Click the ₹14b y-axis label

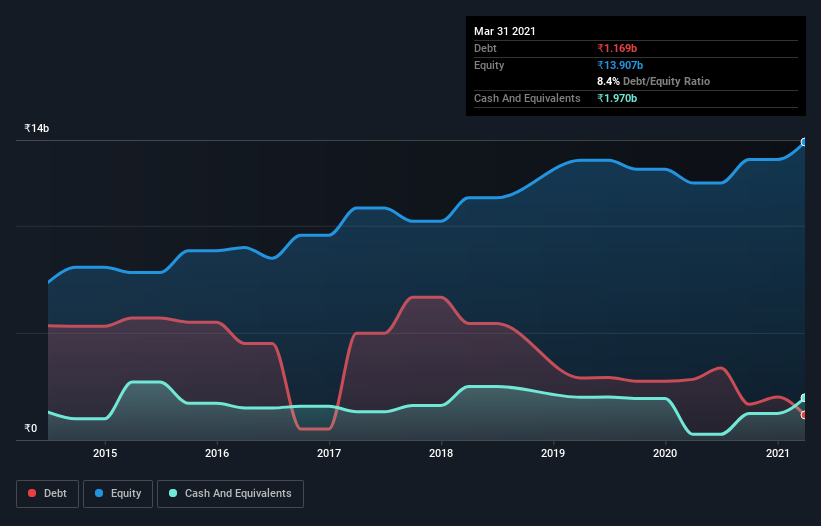point(37,128)
